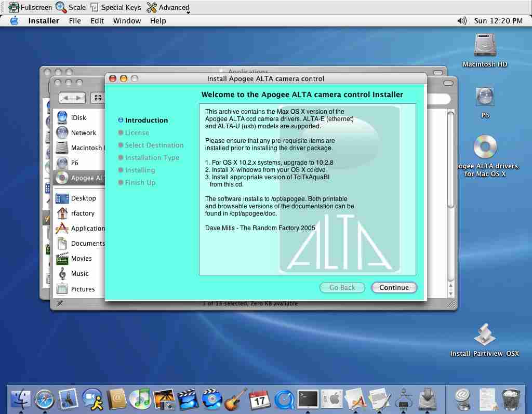Open the Apple menu

(x=14, y=21)
